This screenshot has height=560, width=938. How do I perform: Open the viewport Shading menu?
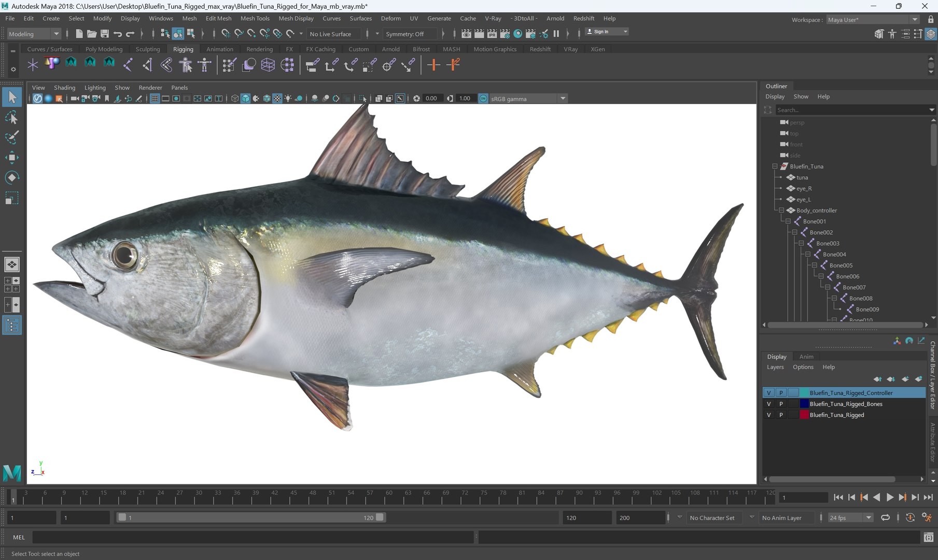64,88
